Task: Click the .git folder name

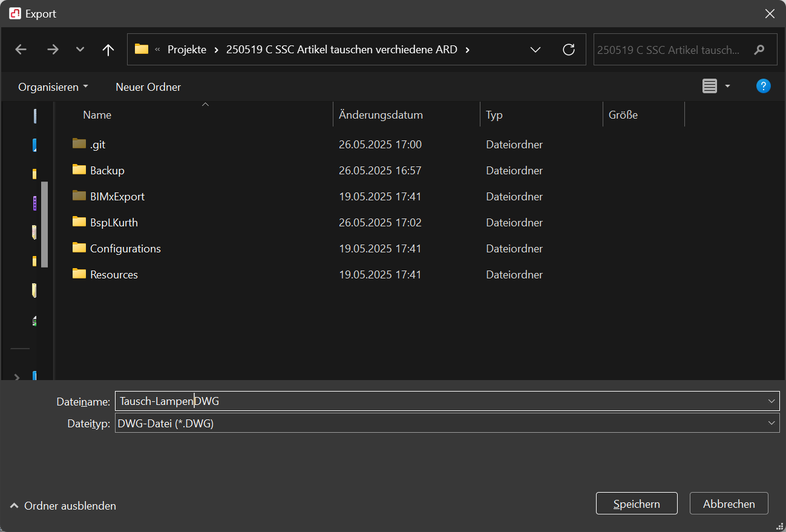Action: [98, 145]
